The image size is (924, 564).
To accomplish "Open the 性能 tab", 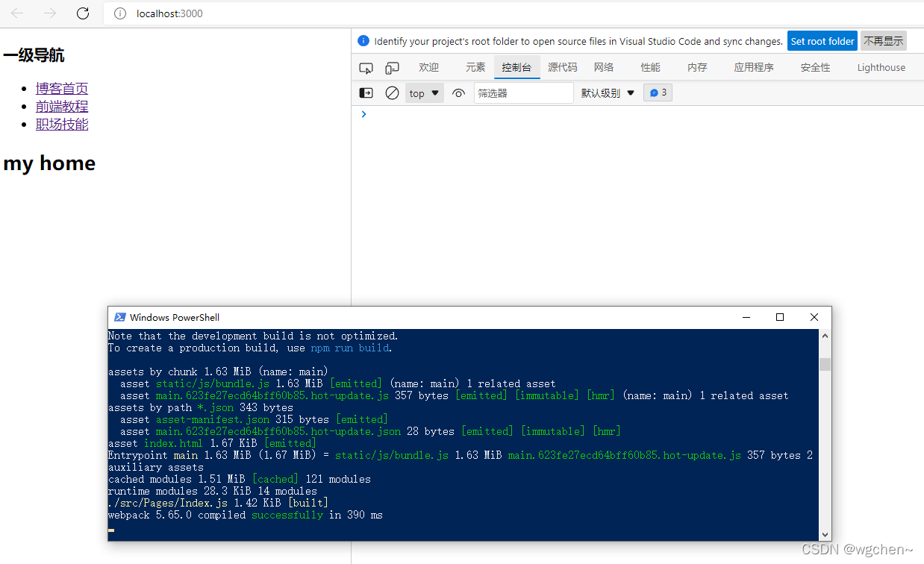I will [x=650, y=67].
